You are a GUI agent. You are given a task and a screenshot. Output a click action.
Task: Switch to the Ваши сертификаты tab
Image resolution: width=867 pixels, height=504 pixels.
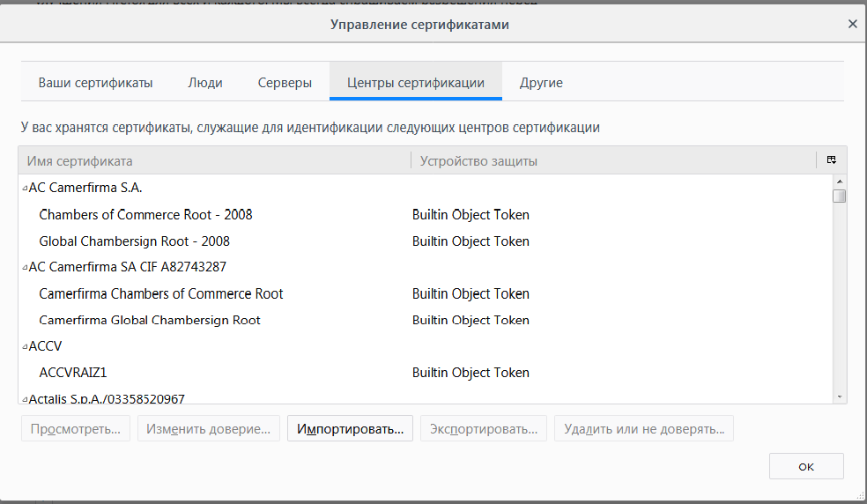click(95, 83)
